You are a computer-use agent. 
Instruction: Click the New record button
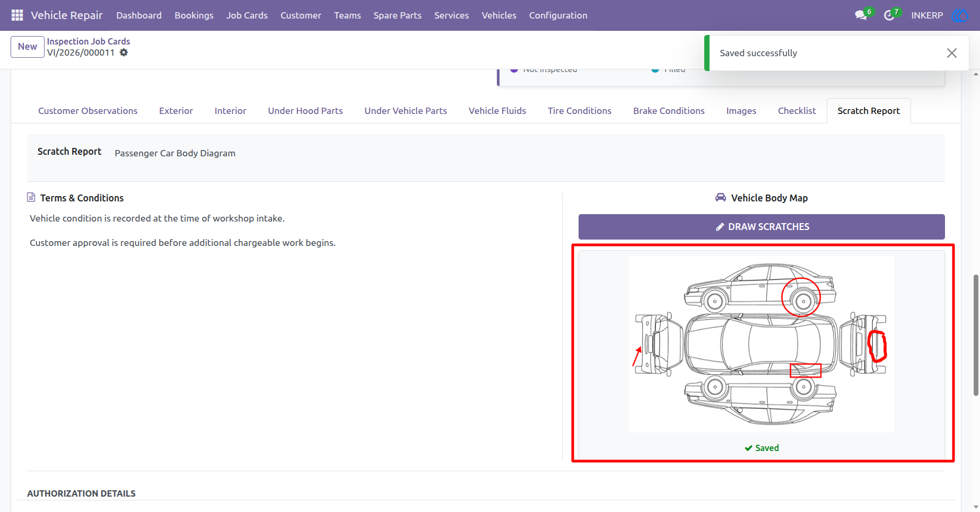pyautogui.click(x=28, y=47)
